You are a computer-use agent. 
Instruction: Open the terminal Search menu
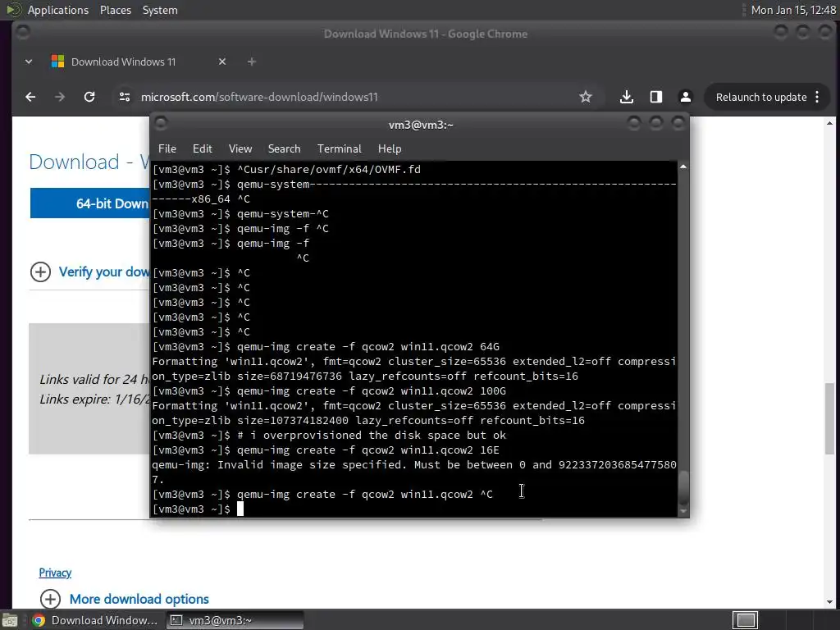coord(284,149)
